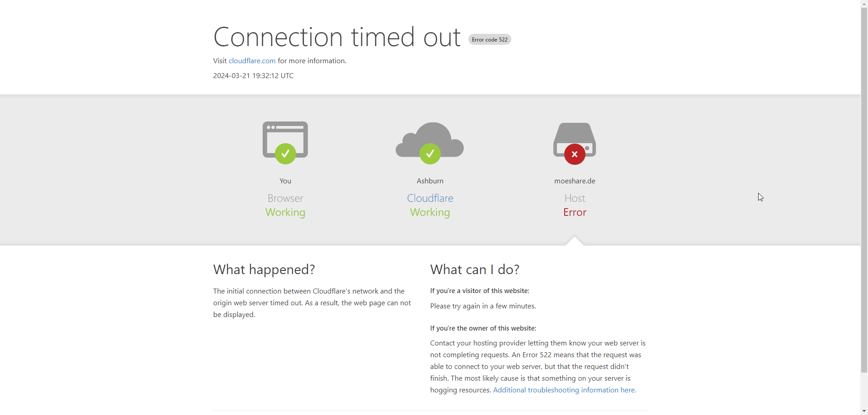The height and width of the screenshot is (415, 868).
Task: Click the red X error badge
Action: pyautogui.click(x=575, y=154)
